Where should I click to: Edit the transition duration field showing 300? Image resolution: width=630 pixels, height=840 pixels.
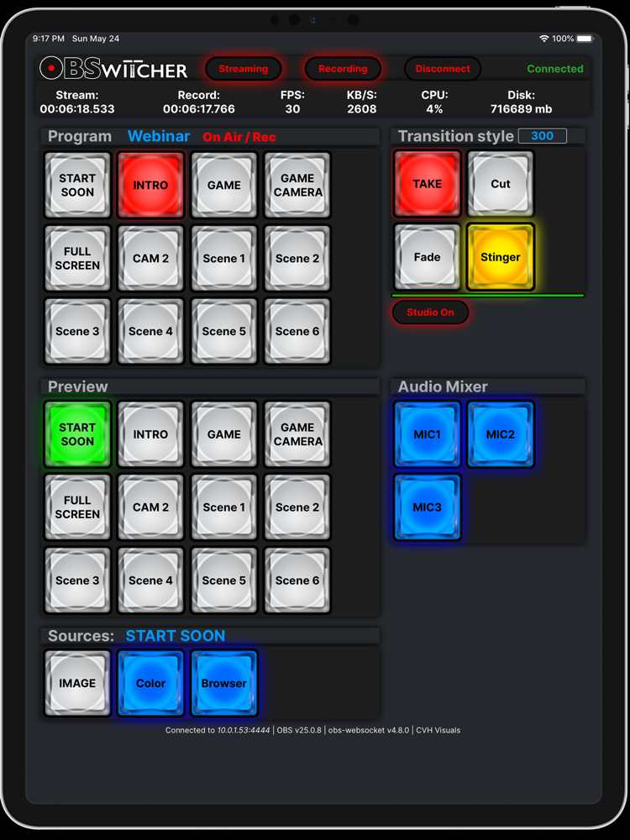coord(542,136)
